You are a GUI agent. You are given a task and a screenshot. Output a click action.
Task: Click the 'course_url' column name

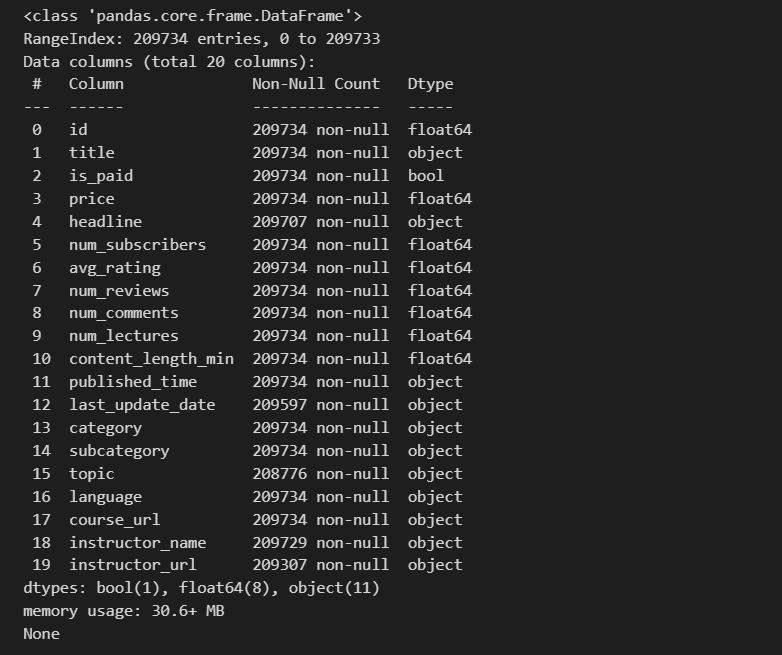114,520
